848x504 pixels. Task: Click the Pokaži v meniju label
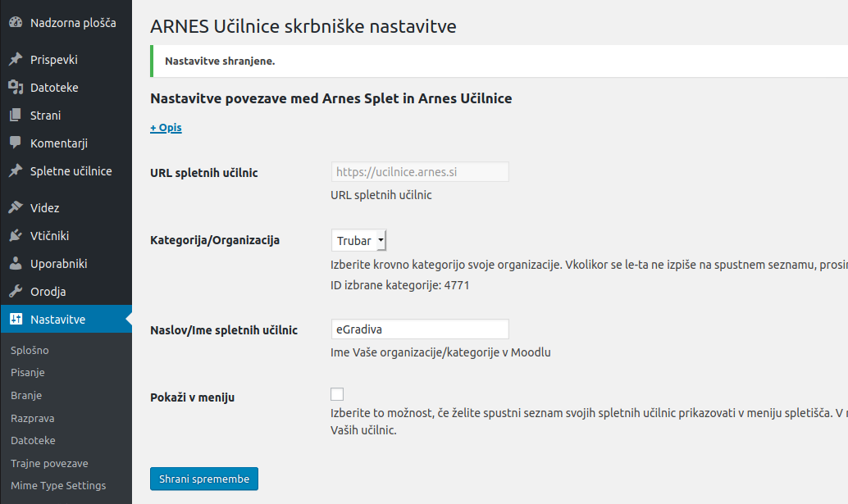pyautogui.click(x=193, y=397)
